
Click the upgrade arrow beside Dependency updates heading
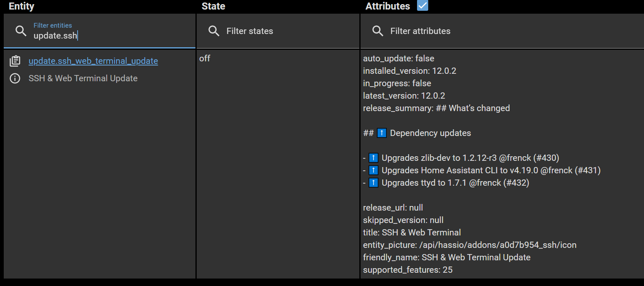381,133
